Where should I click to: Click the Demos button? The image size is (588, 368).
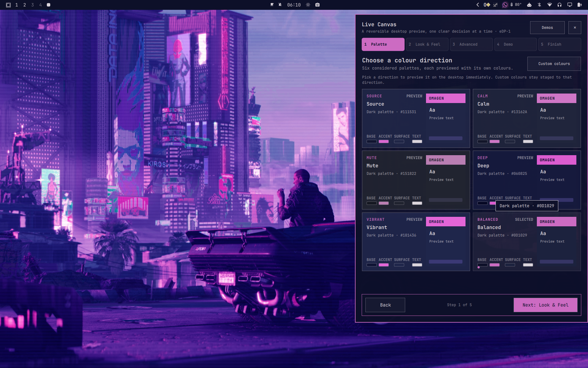tap(547, 28)
